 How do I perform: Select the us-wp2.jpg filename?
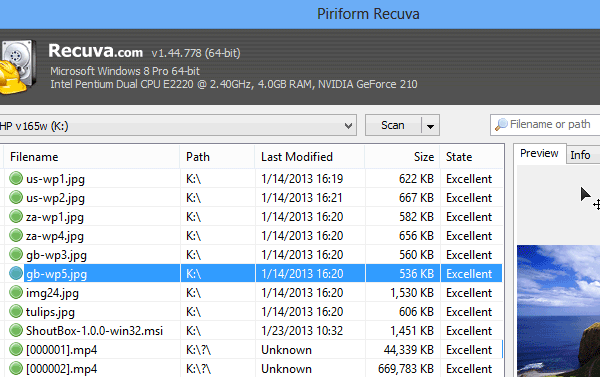tap(55, 198)
